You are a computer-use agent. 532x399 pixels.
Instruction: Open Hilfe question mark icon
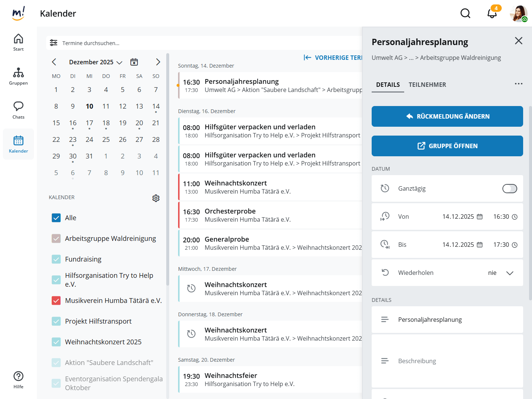point(18,380)
